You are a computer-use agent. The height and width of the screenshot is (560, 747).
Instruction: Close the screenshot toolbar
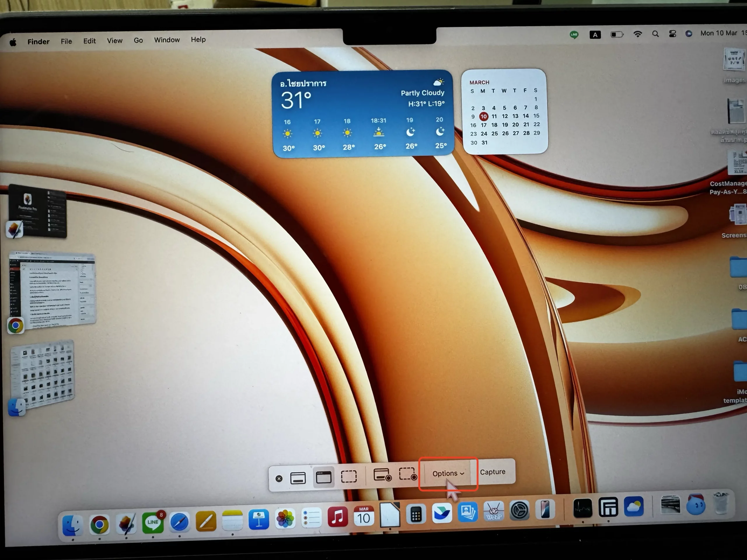click(x=279, y=479)
